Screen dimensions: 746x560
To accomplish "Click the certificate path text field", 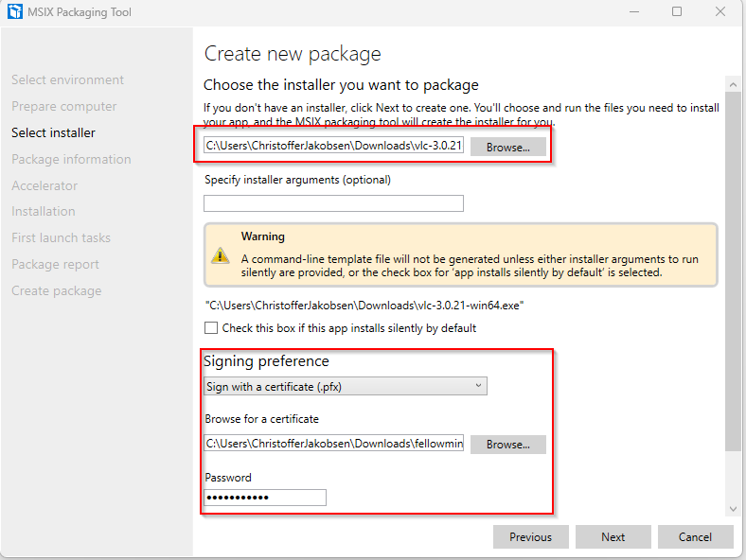I will click(334, 444).
